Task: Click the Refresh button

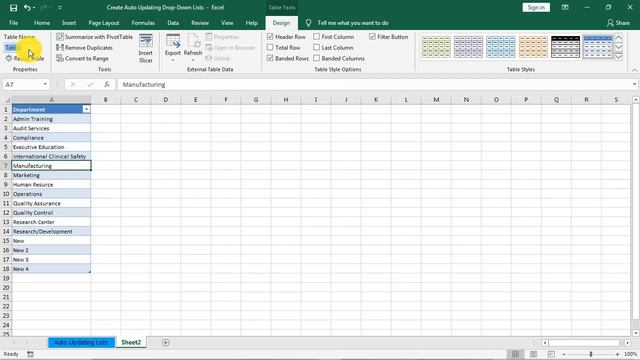Action: point(193,49)
